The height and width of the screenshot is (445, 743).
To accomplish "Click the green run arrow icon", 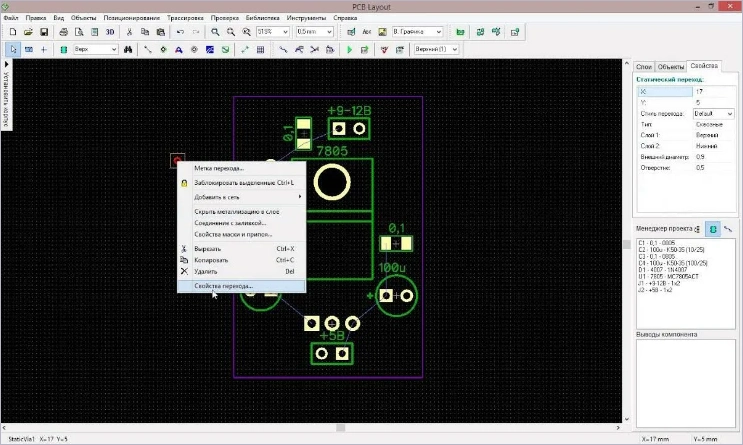I will click(x=349, y=49).
